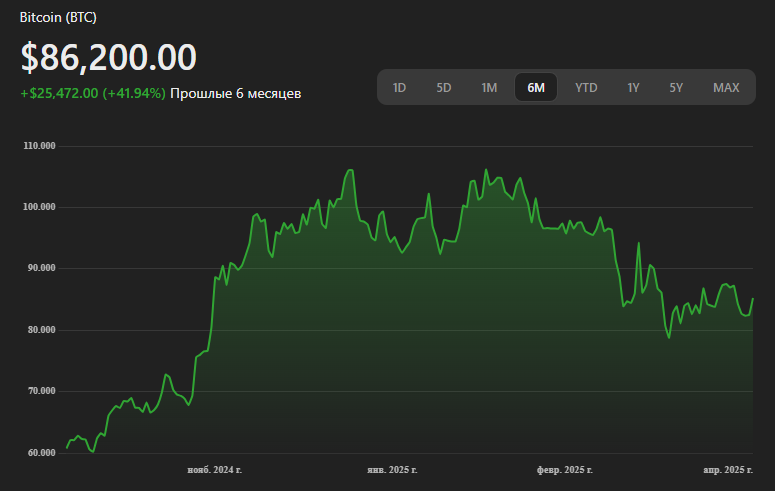Click the +$25,472.00 (+41.94%) change text
This screenshot has height=491, width=775.
pos(93,93)
